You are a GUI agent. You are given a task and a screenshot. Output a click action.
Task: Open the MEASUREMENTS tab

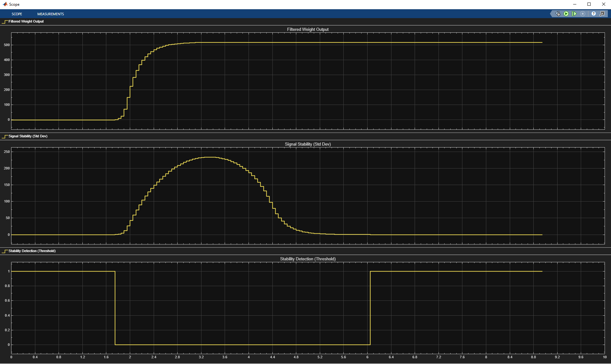pyautogui.click(x=51, y=14)
